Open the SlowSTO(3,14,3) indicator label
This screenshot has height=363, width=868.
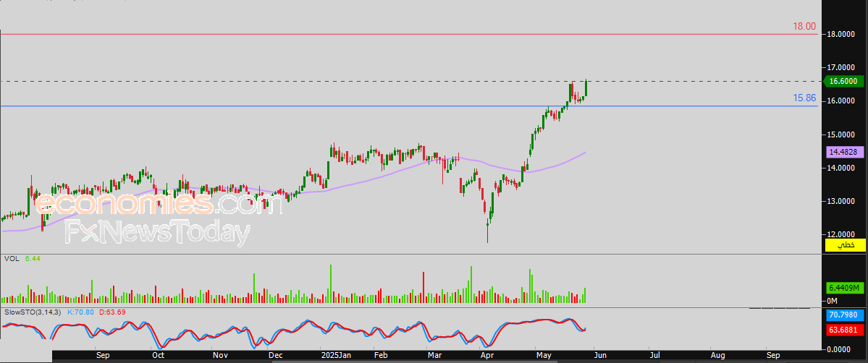[x=33, y=312]
